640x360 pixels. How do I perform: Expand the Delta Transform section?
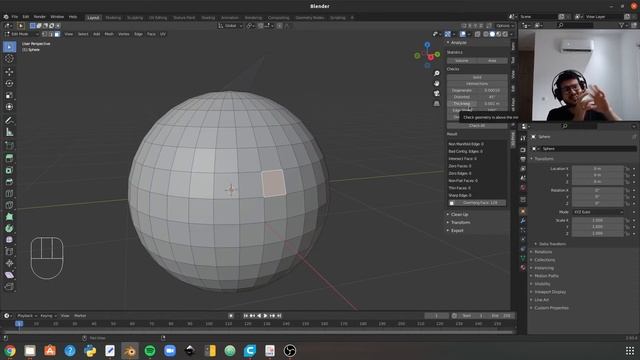point(552,244)
